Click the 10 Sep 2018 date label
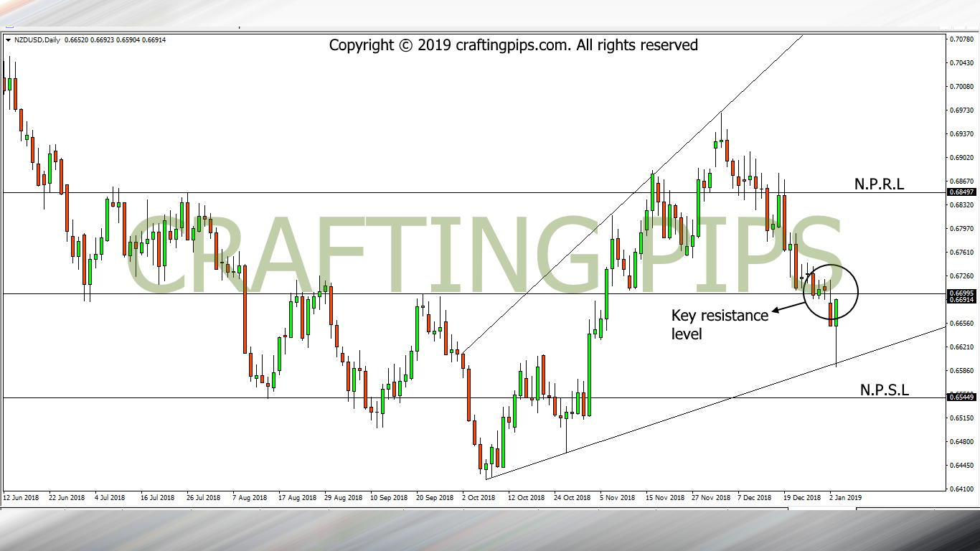980x551 pixels. (x=389, y=496)
